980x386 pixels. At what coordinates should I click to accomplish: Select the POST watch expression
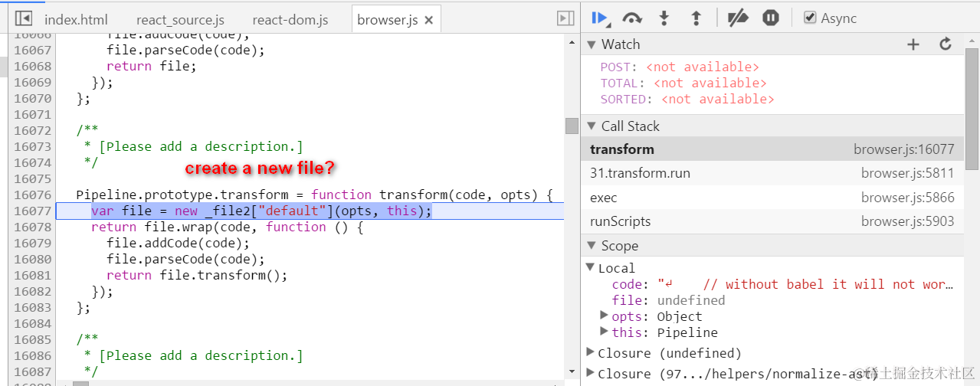point(680,67)
